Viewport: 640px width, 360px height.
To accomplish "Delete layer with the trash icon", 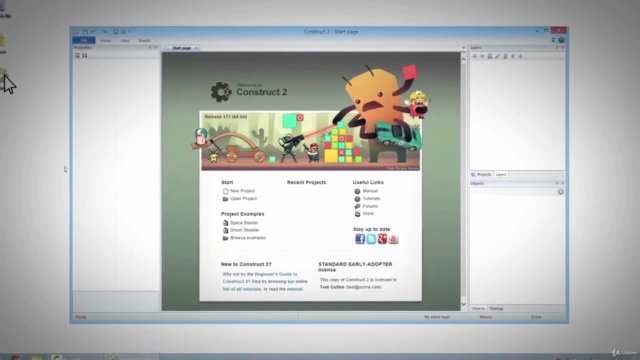I will click(505, 56).
